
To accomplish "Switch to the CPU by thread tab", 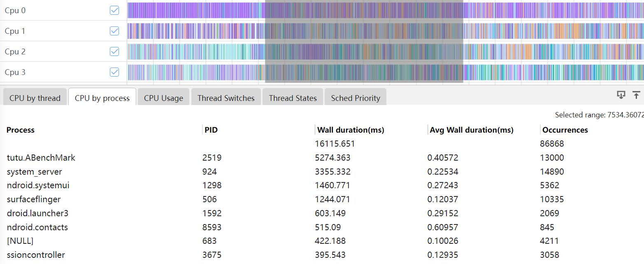I will click(x=35, y=98).
